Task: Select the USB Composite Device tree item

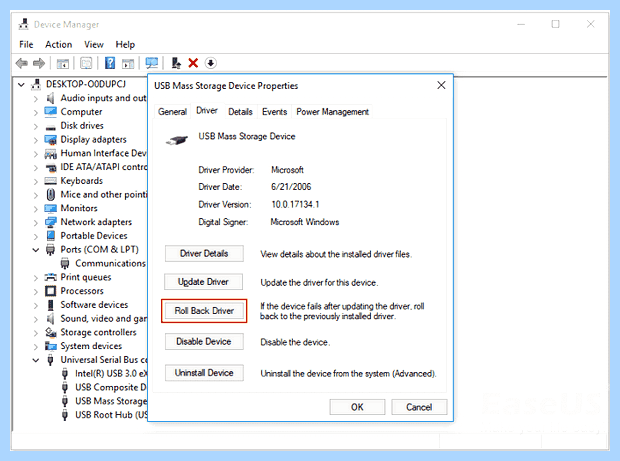Action: (105, 387)
